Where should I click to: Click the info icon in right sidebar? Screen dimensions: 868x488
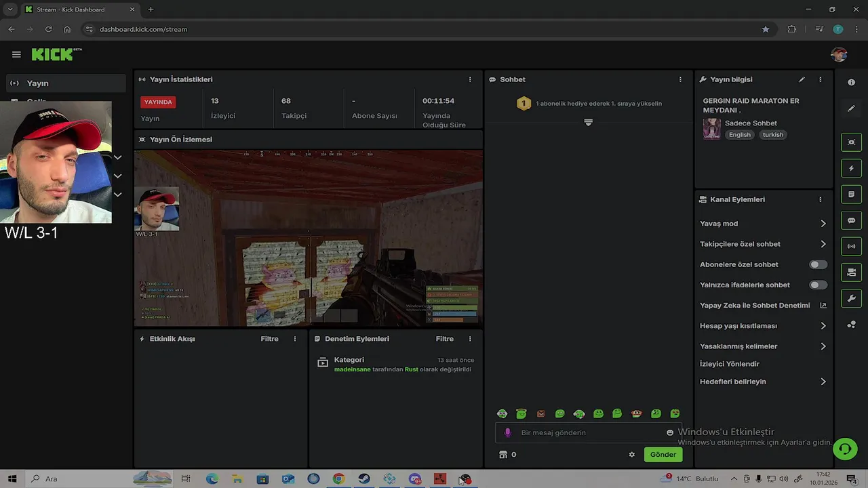click(851, 82)
